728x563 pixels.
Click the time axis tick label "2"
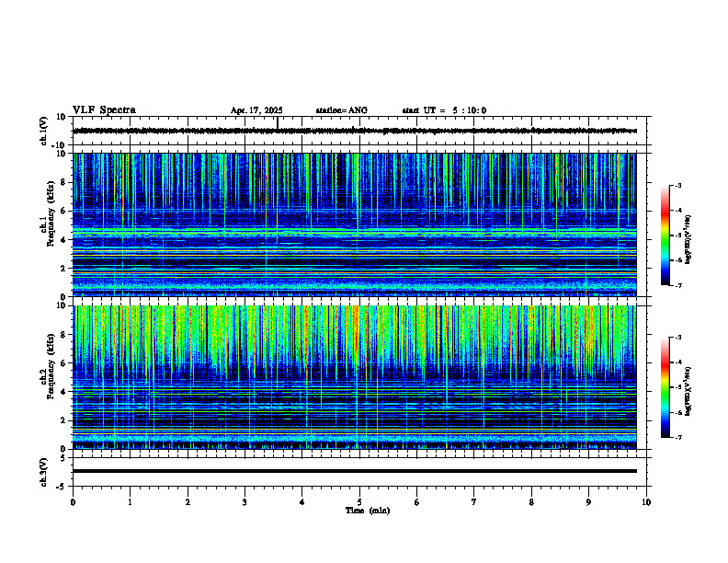click(x=188, y=502)
